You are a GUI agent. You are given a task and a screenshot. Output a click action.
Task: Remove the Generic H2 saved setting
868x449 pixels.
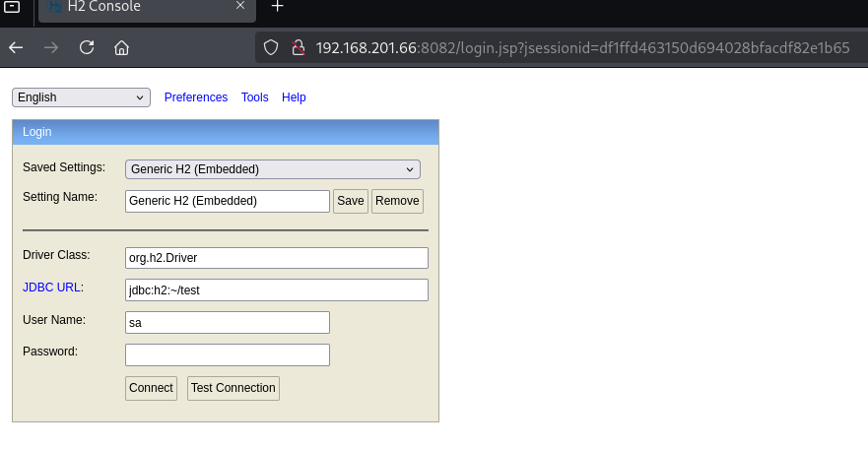[x=397, y=201]
